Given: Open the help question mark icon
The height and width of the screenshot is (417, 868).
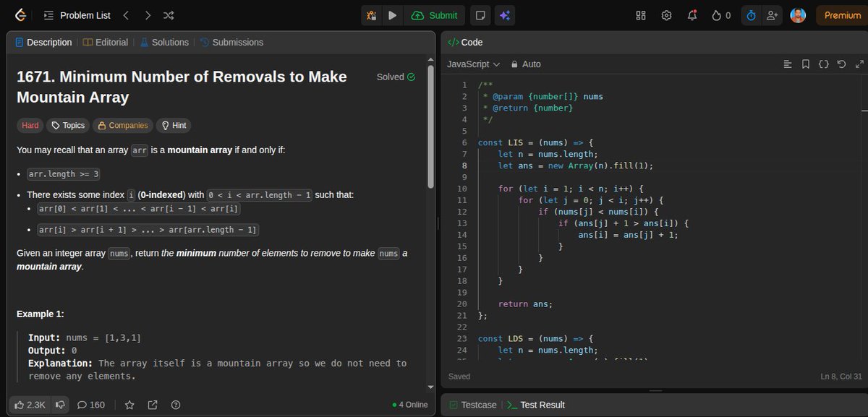Looking at the screenshot, I should [176, 405].
